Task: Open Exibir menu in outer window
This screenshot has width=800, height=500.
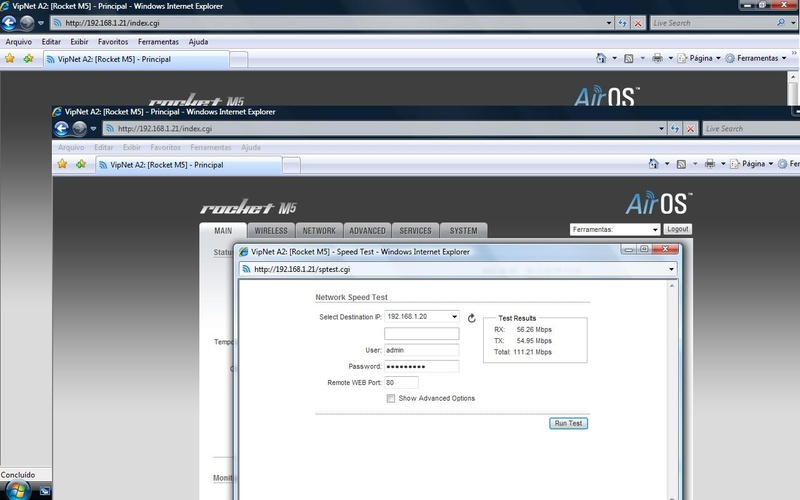Action: 79,42
